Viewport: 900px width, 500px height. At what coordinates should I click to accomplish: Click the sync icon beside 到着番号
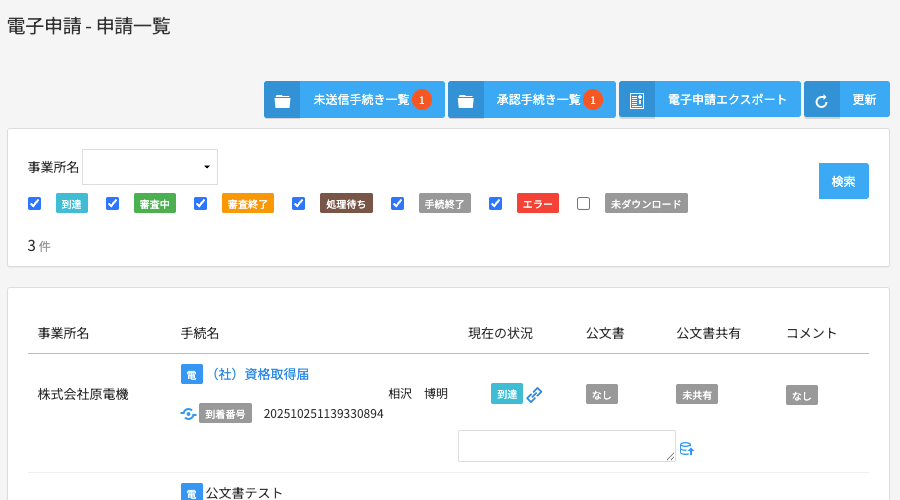(x=188, y=414)
